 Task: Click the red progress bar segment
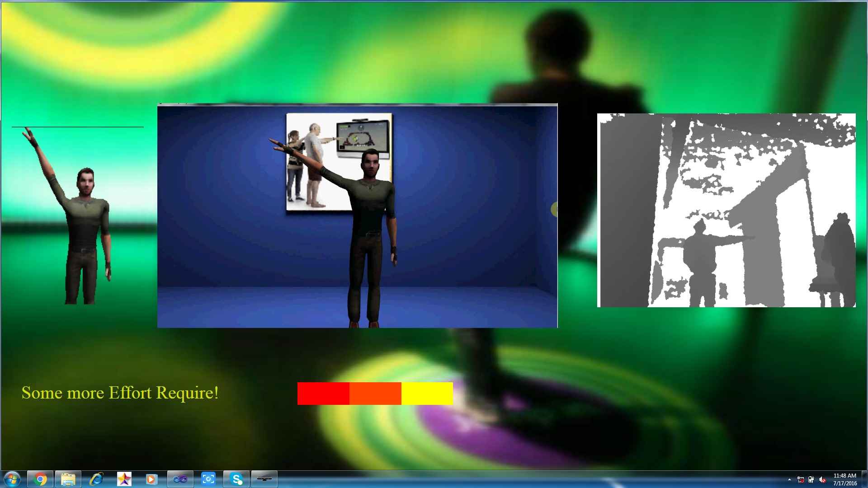click(x=323, y=394)
